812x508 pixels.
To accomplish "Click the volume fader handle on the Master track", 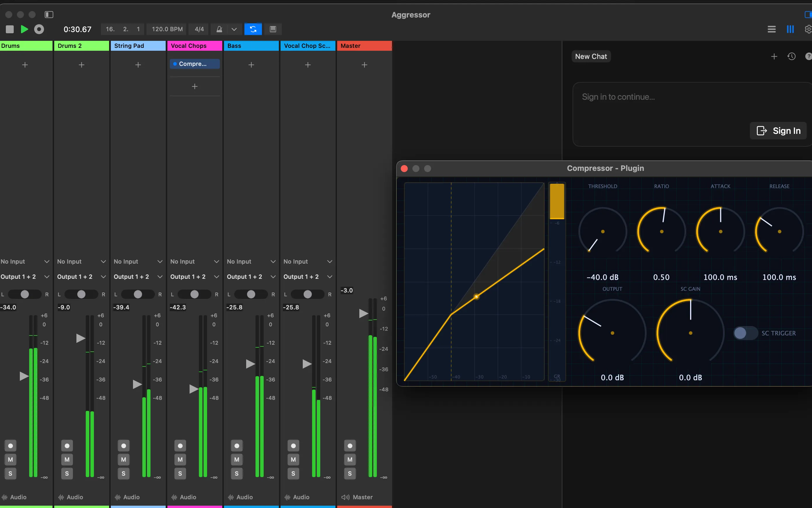I will point(363,313).
